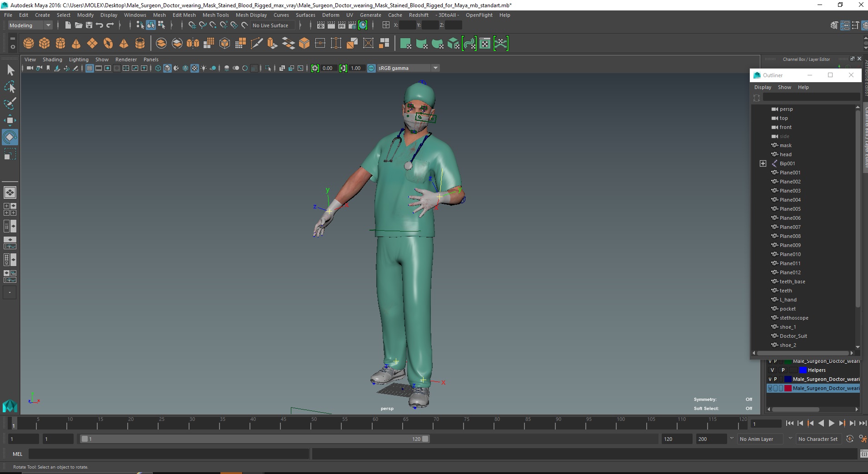The width and height of the screenshot is (868, 474).
Task: Open the Outliner Display menu
Action: point(763,87)
